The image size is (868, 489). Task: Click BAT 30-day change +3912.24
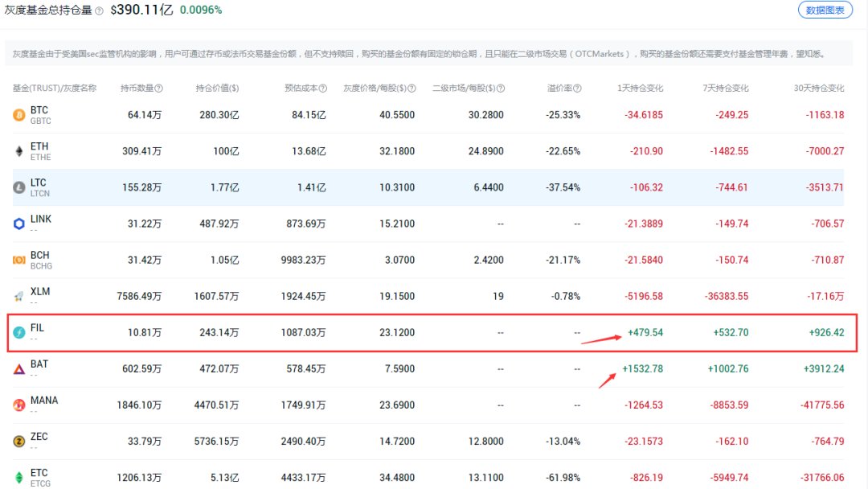click(824, 369)
